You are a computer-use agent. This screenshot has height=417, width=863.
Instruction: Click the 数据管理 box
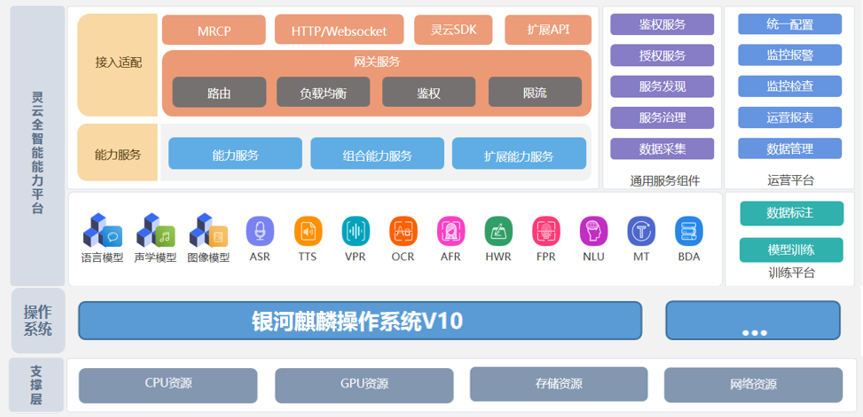click(790, 149)
